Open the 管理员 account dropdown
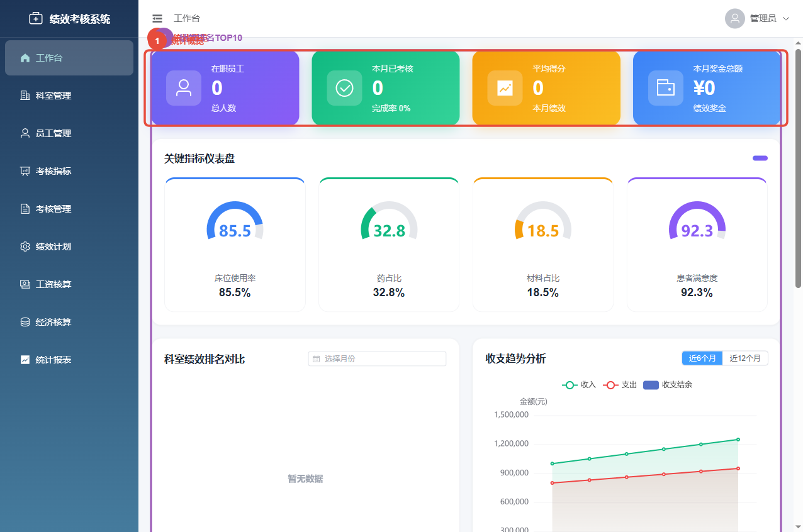Image resolution: width=803 pixels, height=532 pixels. point(761,18)
